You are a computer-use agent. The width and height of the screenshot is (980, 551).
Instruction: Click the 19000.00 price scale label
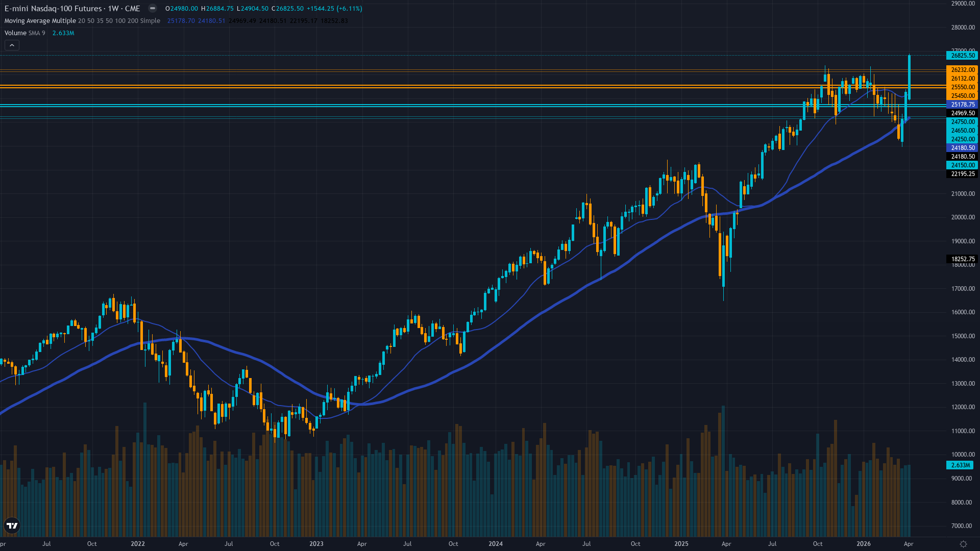pos(963,241)
